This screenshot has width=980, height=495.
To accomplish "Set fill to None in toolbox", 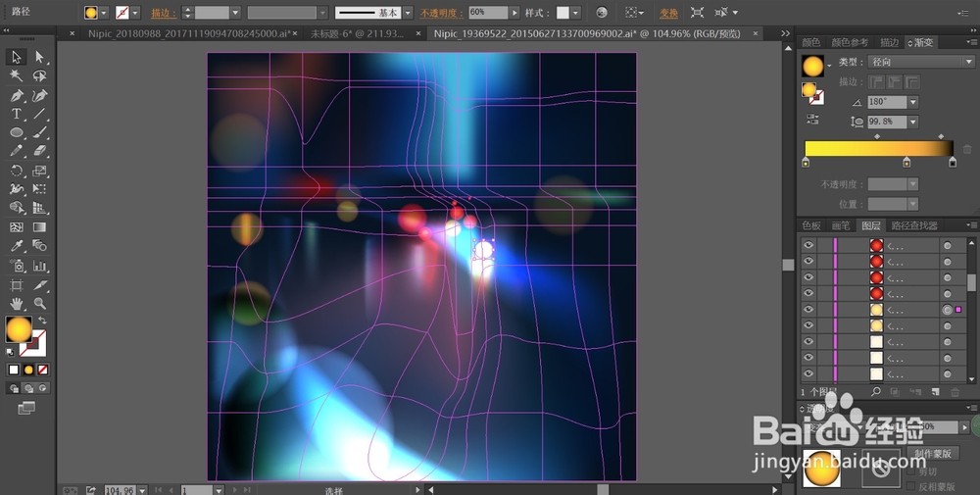I will (x=42, y=370).
